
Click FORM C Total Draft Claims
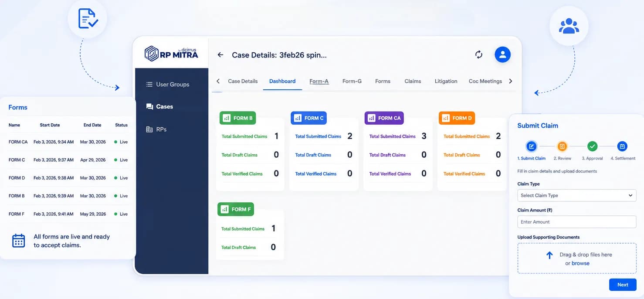click(313, 155)
